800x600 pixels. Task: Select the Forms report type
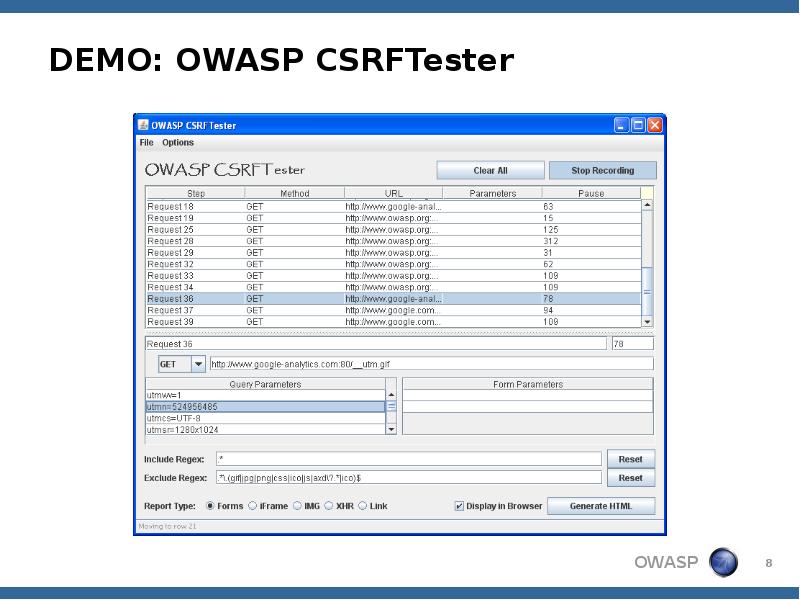click(x=210, y=506)
